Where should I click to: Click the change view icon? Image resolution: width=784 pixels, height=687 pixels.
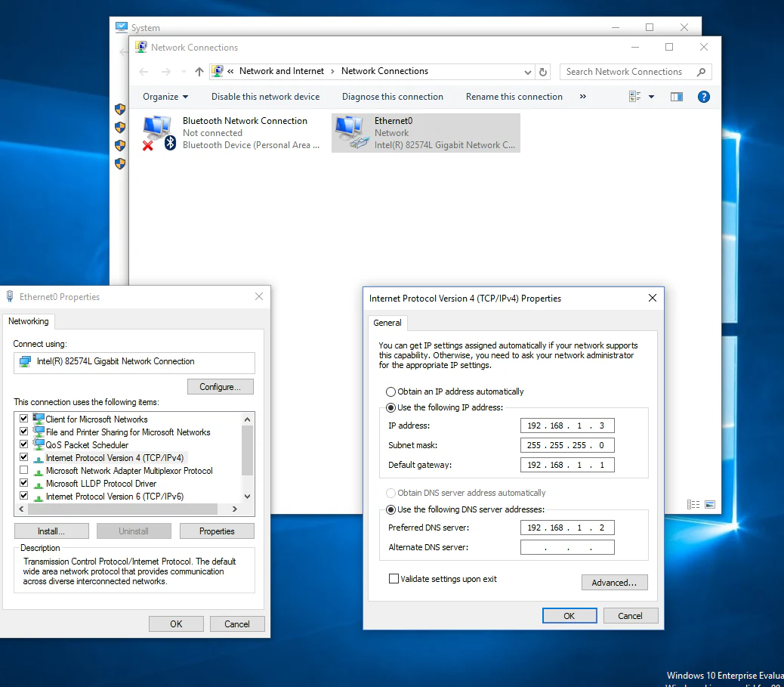[635, 97]
